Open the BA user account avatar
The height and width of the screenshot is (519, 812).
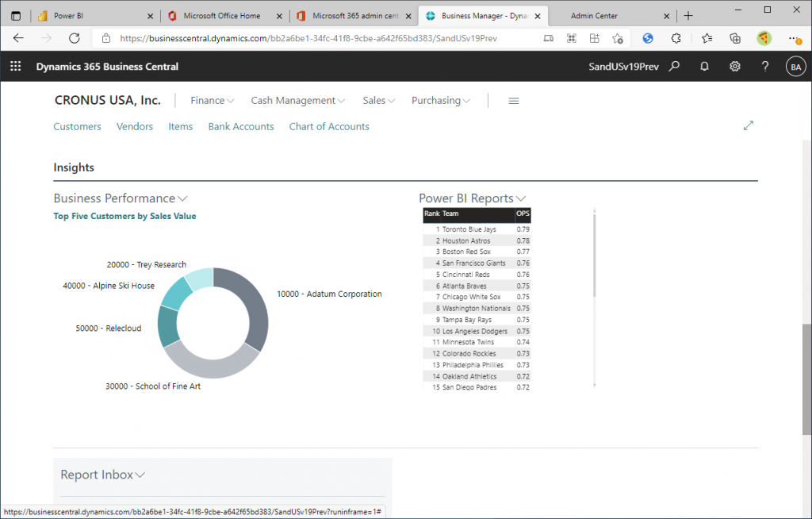click(x=796, y=67)
